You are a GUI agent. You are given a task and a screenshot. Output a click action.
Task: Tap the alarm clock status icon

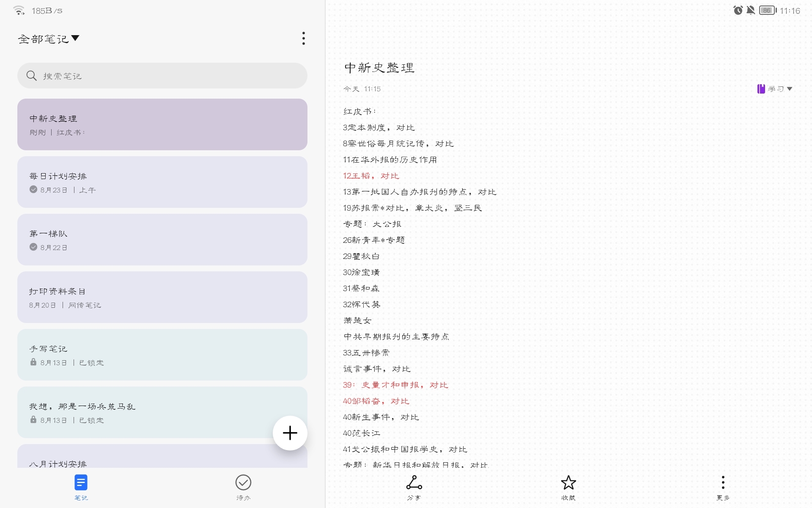pos(738,11)
